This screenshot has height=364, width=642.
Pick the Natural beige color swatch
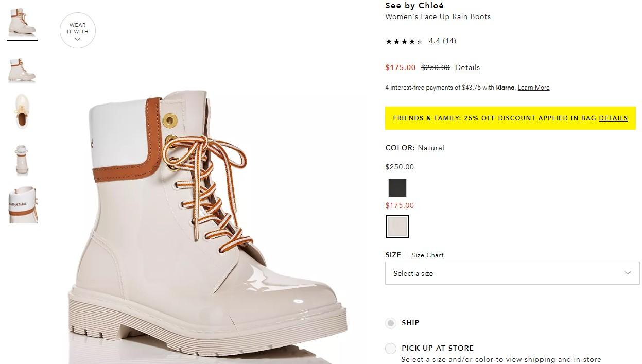(x=397, y=227)
